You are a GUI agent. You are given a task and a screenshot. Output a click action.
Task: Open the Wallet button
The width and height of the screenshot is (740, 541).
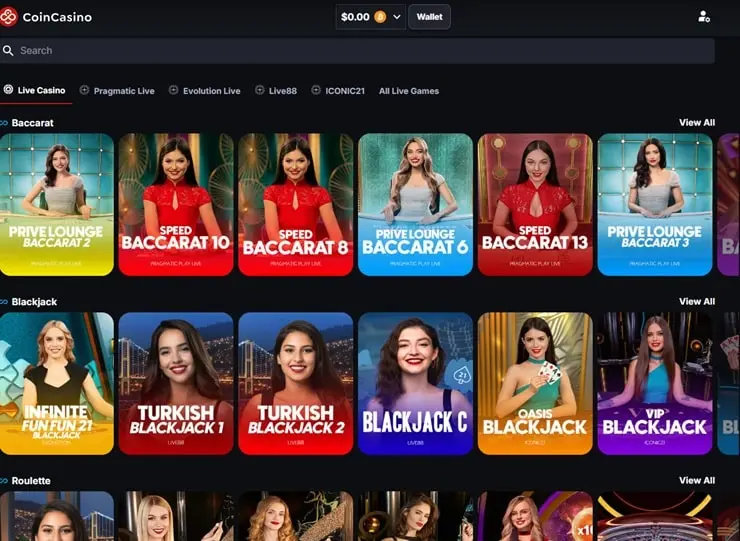(x=429, y=17)
